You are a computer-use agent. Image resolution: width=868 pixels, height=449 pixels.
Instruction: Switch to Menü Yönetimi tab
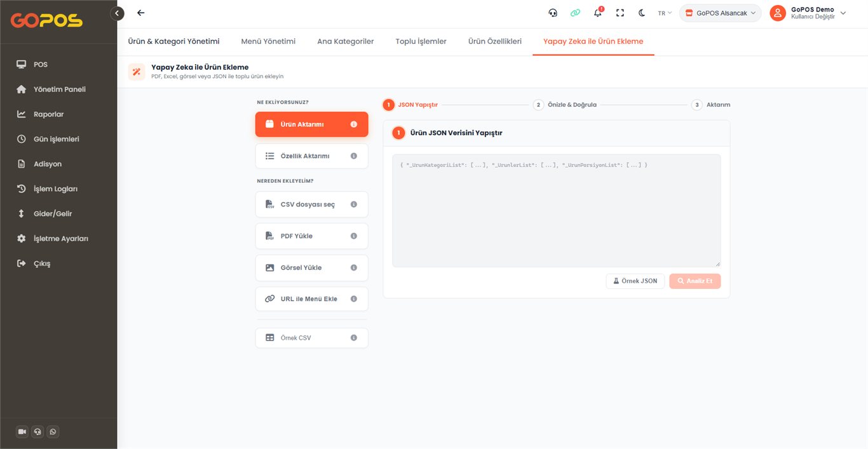pyautogui.click(x=268, y=41)
